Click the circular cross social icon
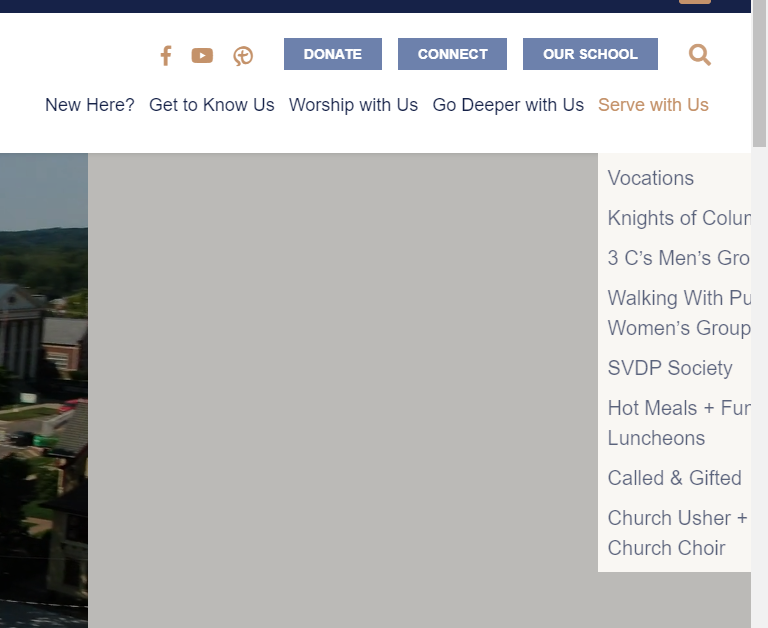Screen dimensions: 768x628 pyautogui.click(x=243, y=56)
